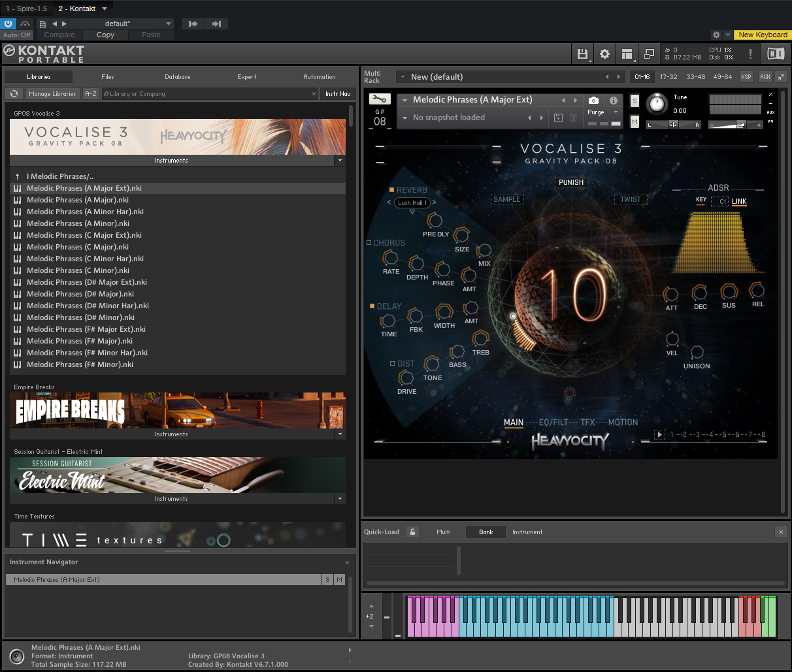
Task: Expand Vocalise 3 Instruments dropdown arrow
Action: (340, 160)
